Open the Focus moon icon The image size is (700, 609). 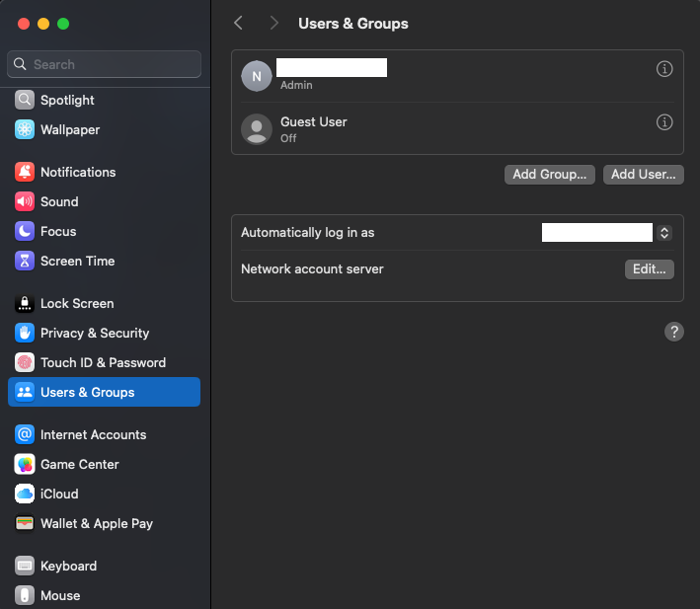tap(25, 231)
